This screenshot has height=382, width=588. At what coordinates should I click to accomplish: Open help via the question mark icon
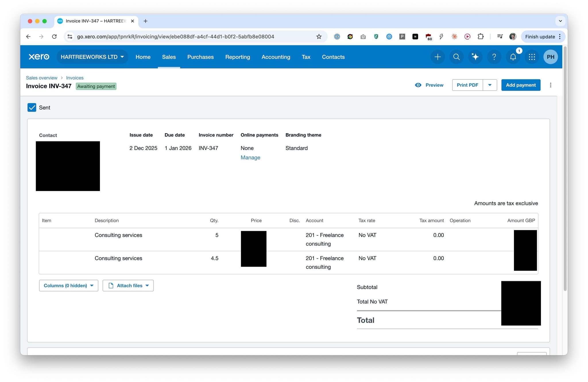coord(494,57)
